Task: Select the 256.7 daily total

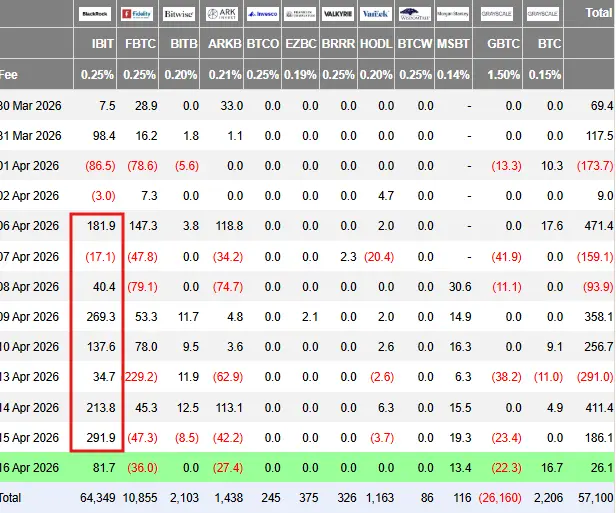Action: tap(599, 347)
